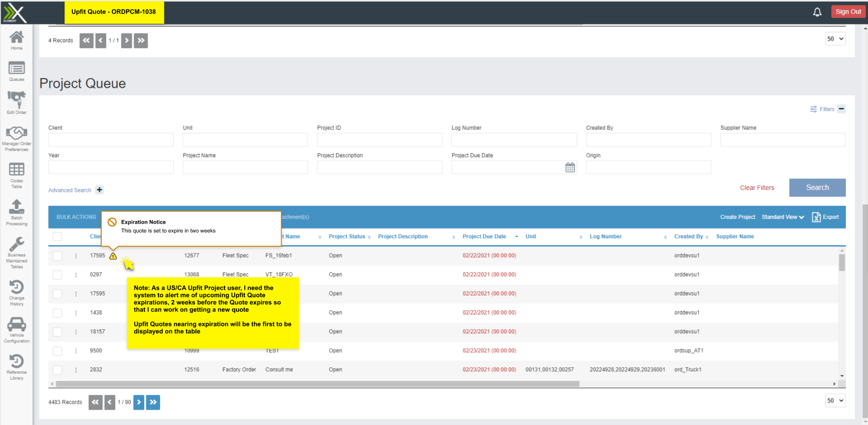Screen dimensions: 868x425
Task: Open row menu for the FS_16feb1 project
Action: click(x=76, y=256)
